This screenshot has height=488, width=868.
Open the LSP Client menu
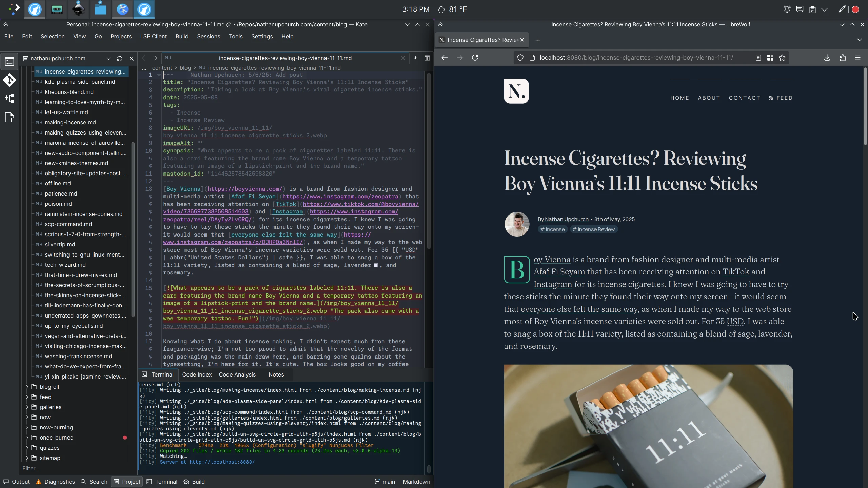click(x=153, y=36)
